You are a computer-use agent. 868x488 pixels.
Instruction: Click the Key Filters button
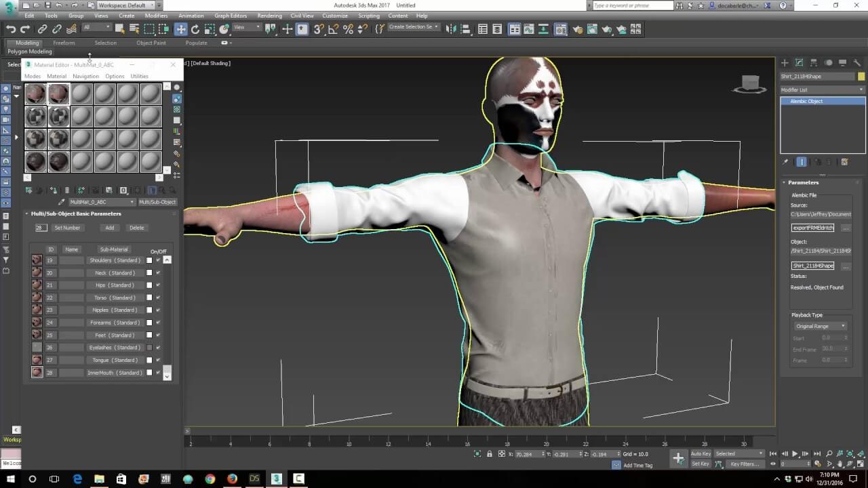point(744,464)
